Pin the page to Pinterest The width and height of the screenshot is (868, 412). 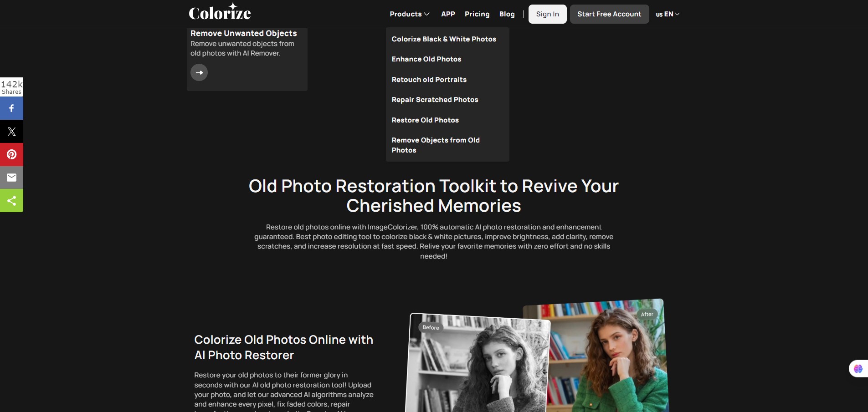point(11,154)
